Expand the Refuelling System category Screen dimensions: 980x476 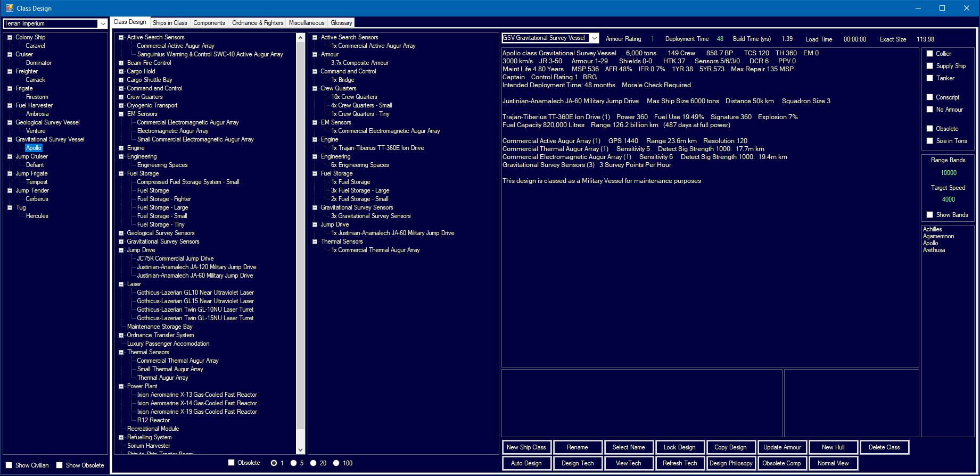click(121, 437)
